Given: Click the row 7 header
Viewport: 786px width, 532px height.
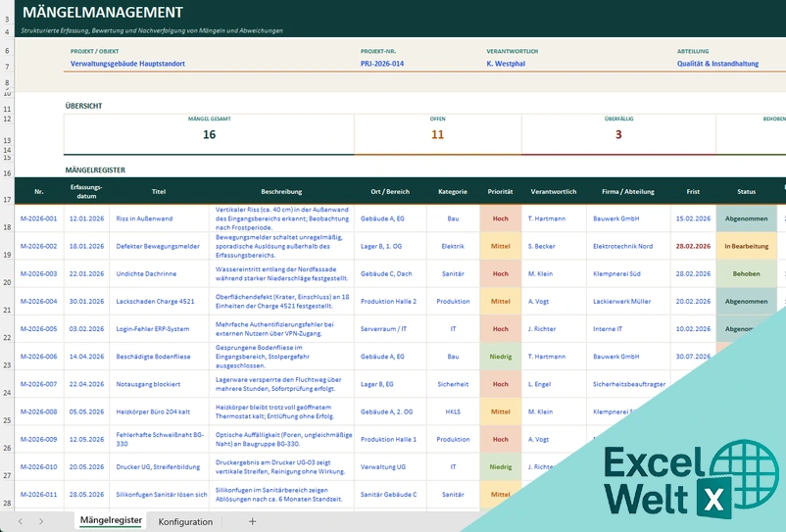Looking at the screenshot, I should tap(7, 66).
